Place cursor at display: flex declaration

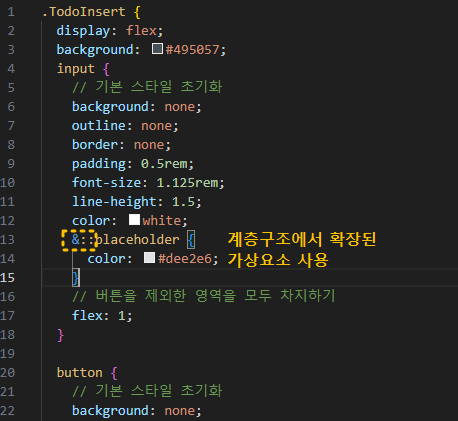point(110,31)
